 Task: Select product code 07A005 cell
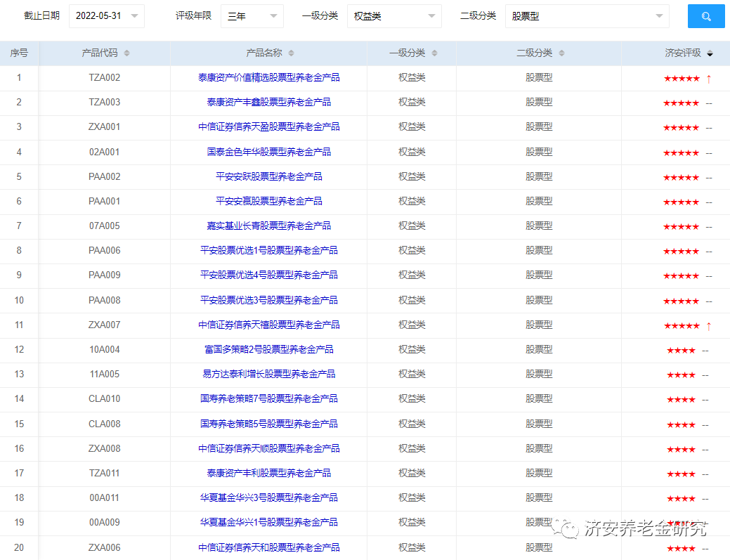coord(104,226)
